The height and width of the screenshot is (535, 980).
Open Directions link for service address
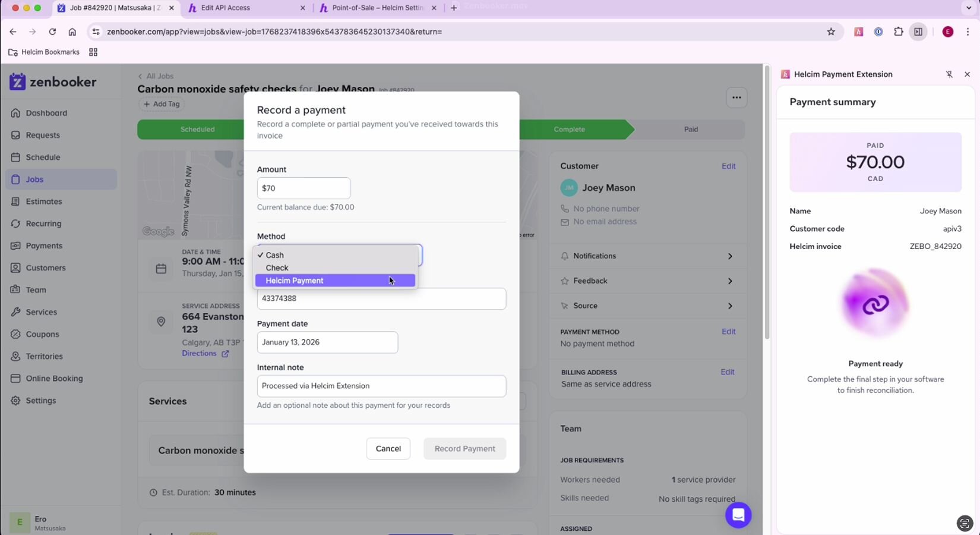205,354
